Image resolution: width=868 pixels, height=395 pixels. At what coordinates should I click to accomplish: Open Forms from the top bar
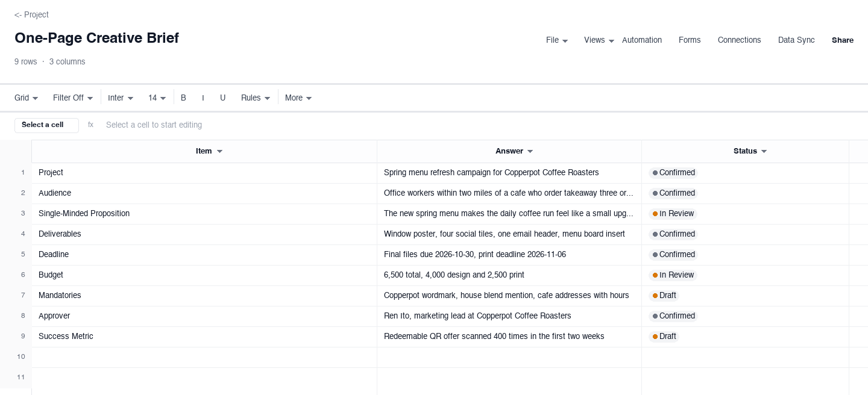pos(690,40)
